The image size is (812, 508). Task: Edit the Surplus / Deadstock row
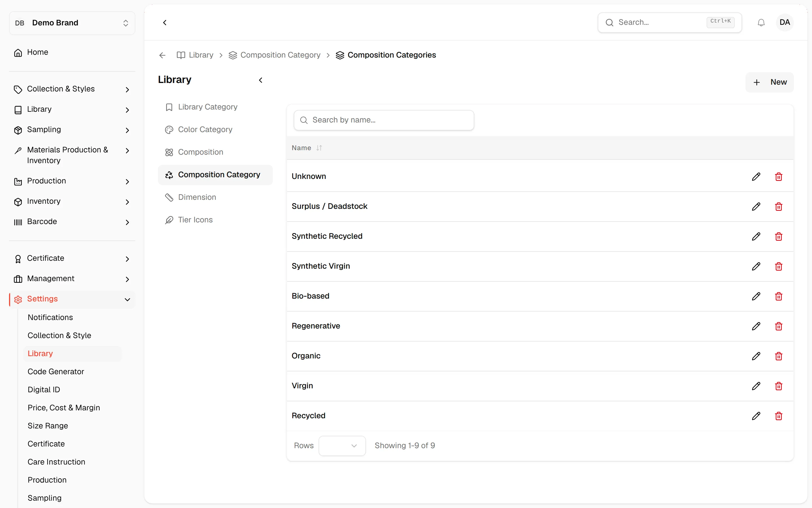[x=756, y=207]
